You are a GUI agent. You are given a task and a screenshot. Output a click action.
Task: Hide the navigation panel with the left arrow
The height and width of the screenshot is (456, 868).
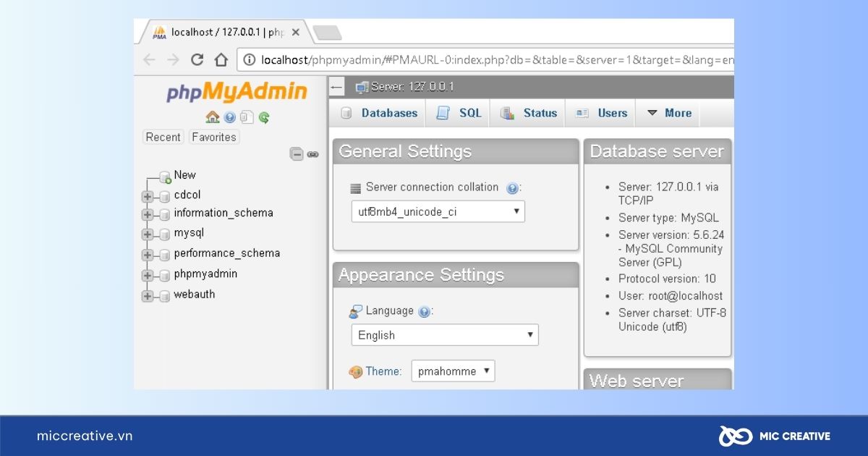336,87
